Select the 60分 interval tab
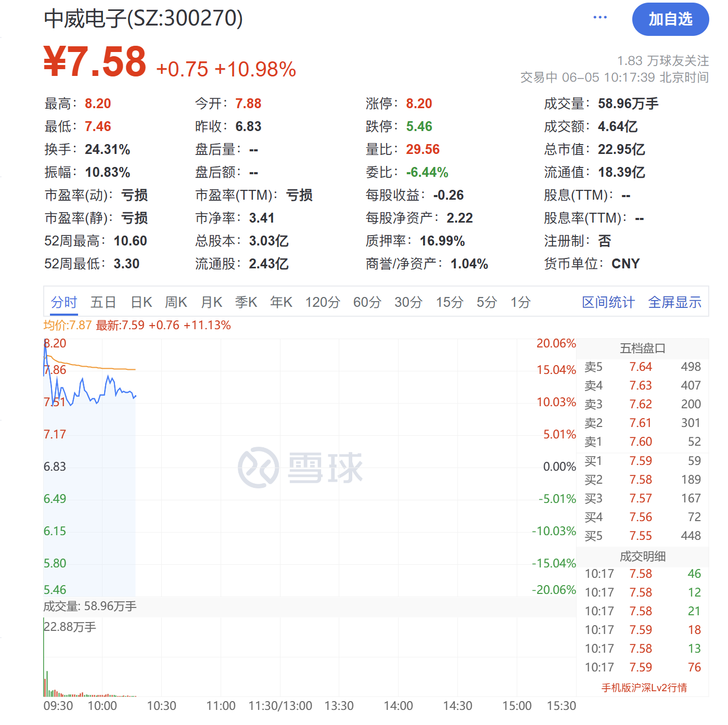 (367, 302)
